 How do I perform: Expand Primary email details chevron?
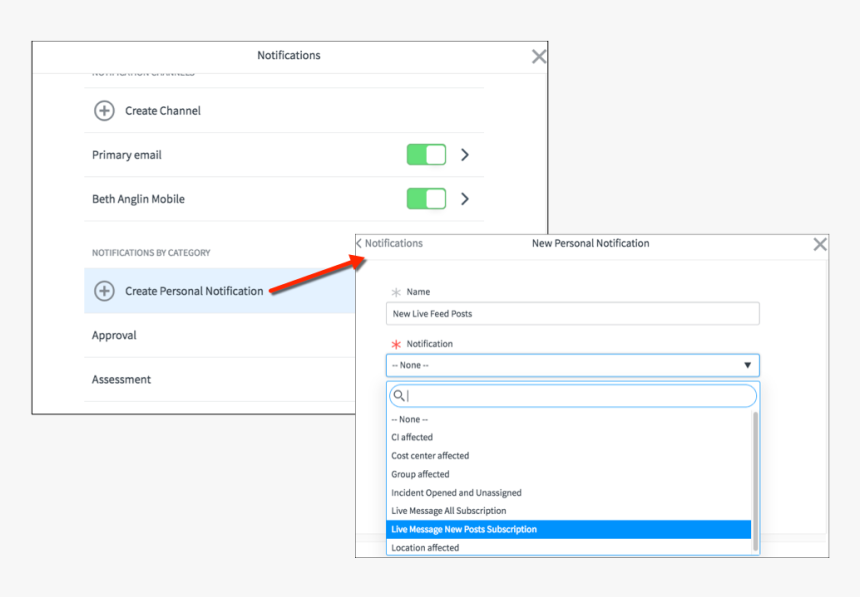(464, 155)
